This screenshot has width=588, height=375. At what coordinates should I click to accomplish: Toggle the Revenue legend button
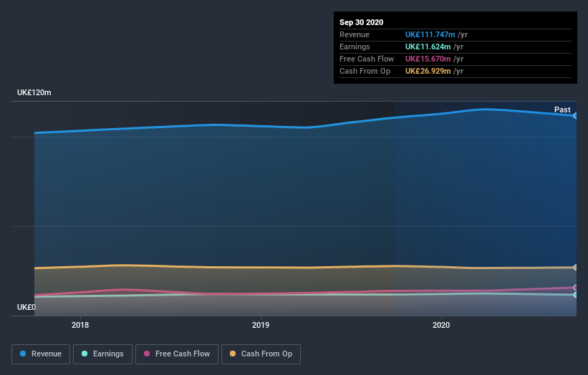pos(41,354)
